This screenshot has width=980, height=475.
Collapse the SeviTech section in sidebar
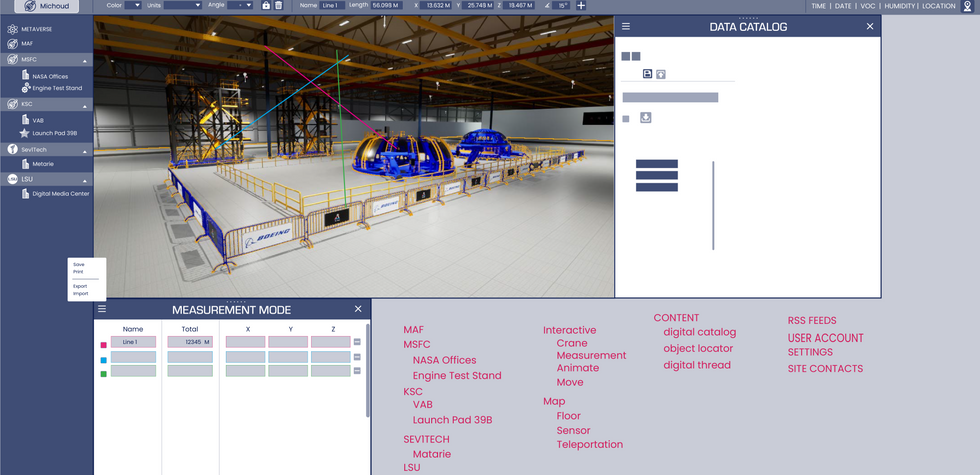[x=84, y=151]
